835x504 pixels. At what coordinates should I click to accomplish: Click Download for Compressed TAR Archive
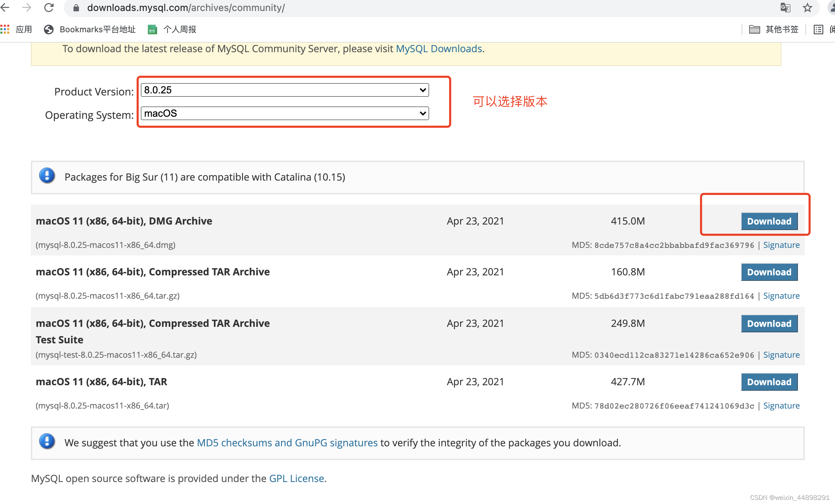[769, 272]
